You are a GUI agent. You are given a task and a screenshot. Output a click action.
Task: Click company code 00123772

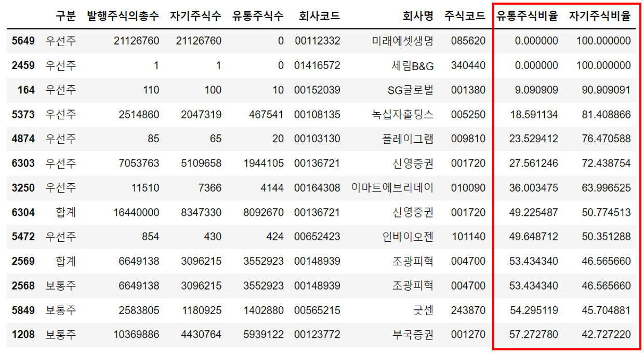click(x=317, y=334)
